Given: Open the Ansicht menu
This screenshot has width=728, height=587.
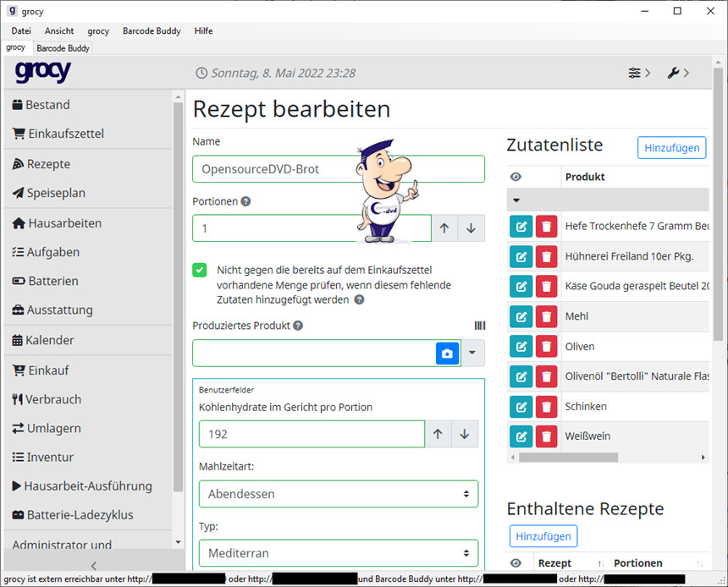Looking at the screenshot, I should (59, 31).
